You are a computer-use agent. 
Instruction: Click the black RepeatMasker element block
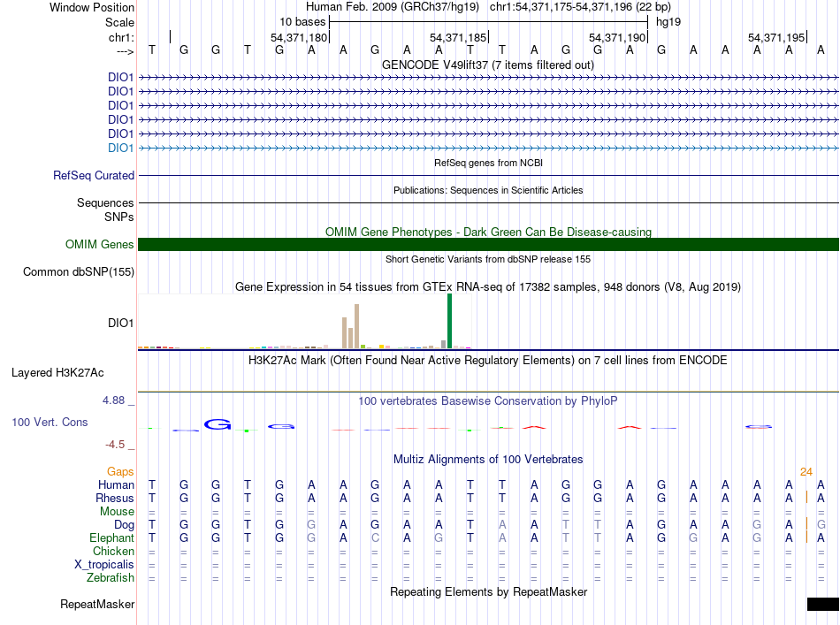pyautogui.click(x=822, y=604)
